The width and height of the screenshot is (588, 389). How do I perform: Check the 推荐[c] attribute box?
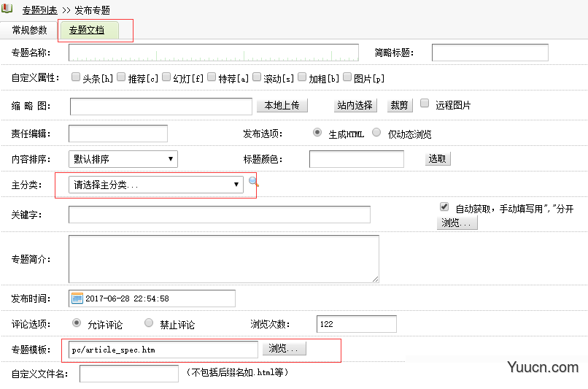121,77
